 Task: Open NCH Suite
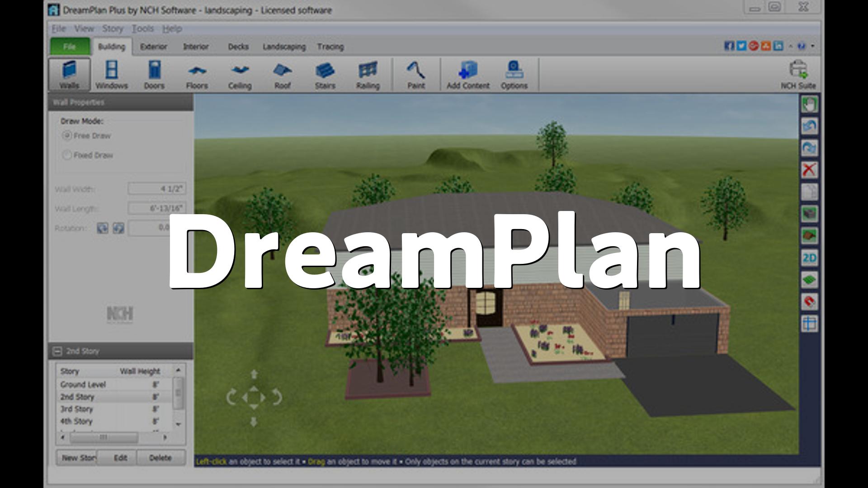tap(798, 75)
